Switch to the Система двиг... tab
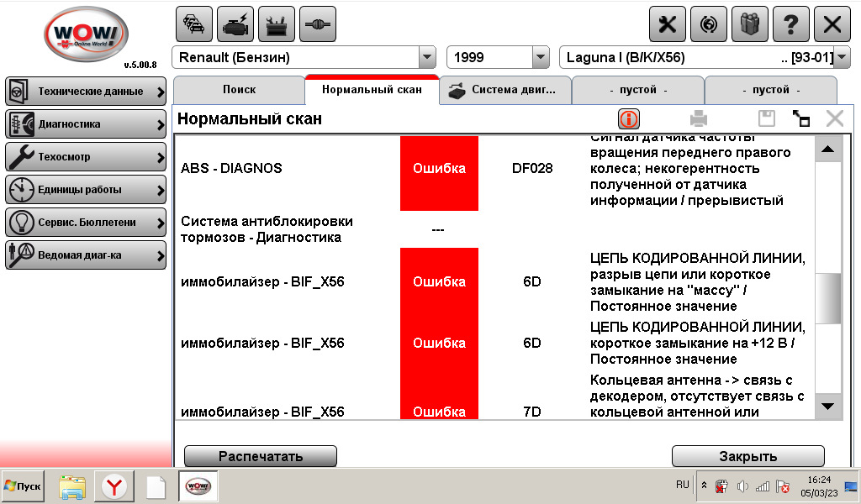Viewport: 861px width, 504px height. point(505,89)
